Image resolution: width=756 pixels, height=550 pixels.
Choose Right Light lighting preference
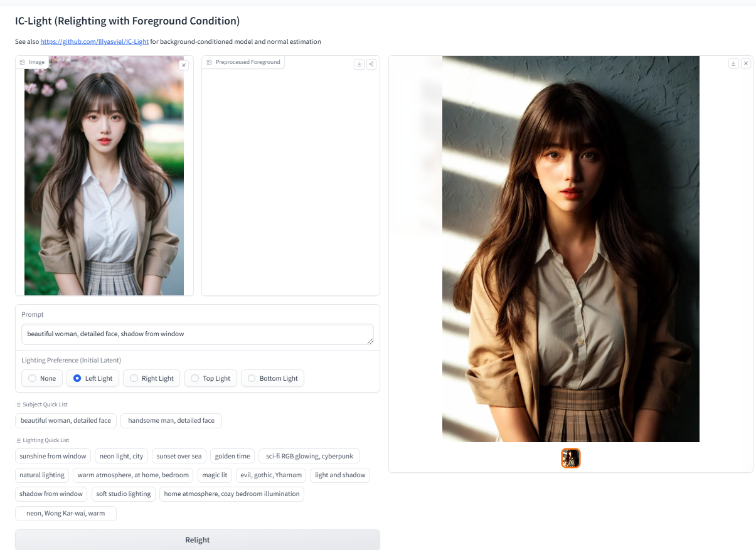point(151,378)
